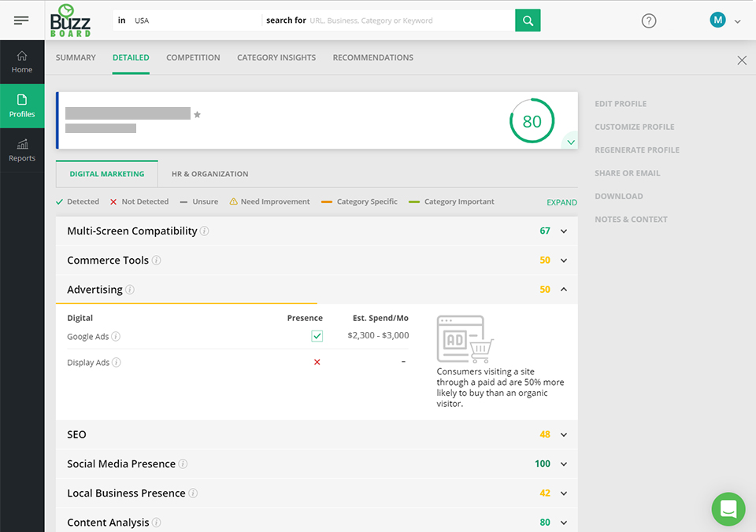Expand the SEO section
The height and width of the screenshot is (532, 756).
(563, 434)
